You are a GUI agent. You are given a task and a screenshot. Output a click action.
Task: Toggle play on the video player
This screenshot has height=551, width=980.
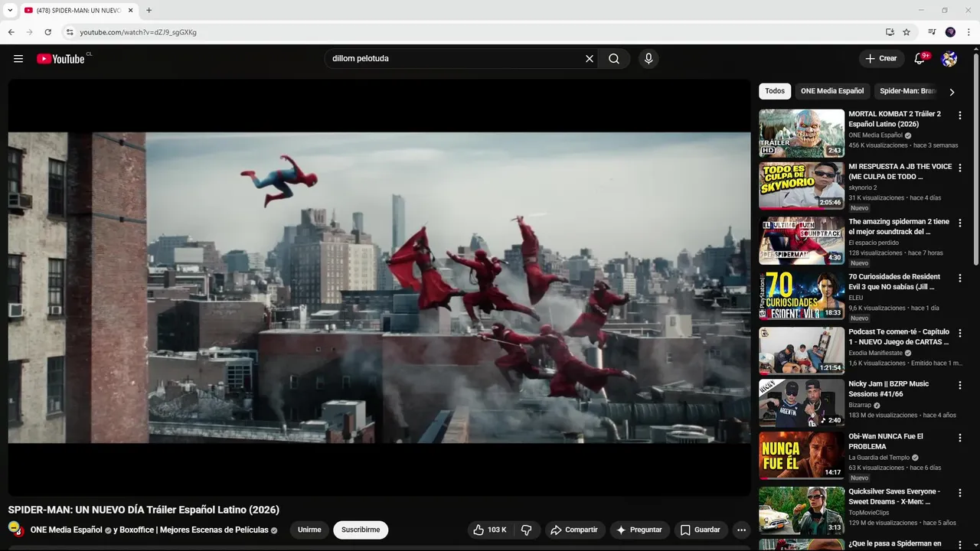pyautogui.click(x=379, y=288)
